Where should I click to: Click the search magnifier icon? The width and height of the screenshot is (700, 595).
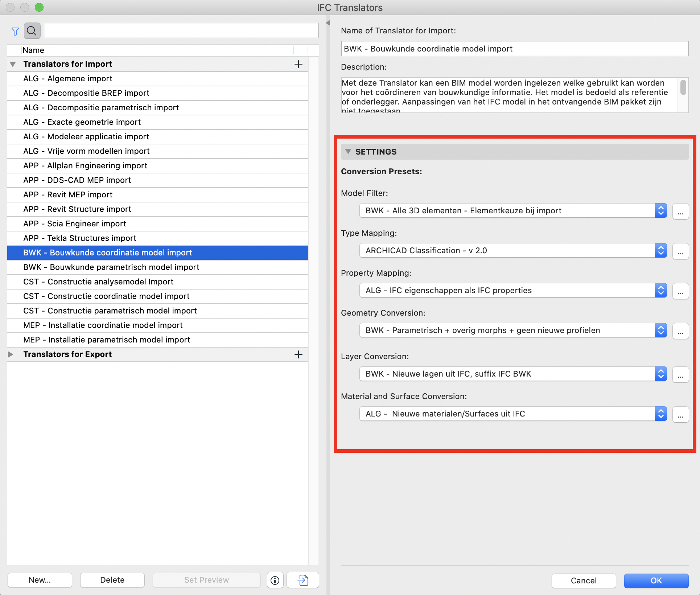[32, 31]
